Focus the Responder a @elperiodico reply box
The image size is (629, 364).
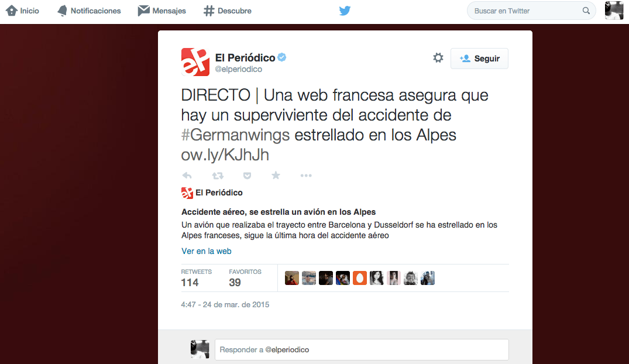[362, 349]
